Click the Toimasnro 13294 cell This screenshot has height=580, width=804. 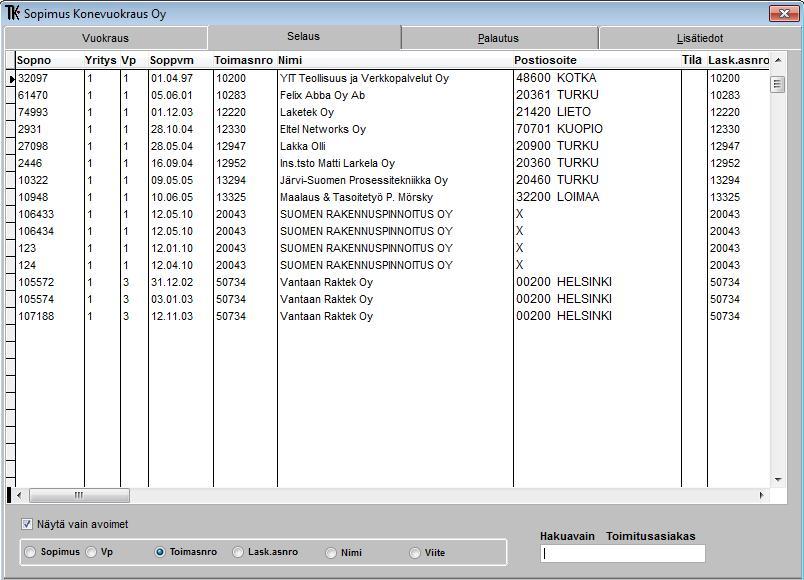tap(245, 180)
